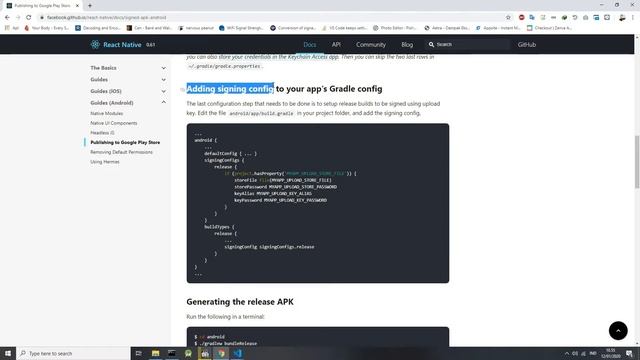Open the VS Code keeps sett... bookmark
Viewport: 640px width, 360px height.
344,28
